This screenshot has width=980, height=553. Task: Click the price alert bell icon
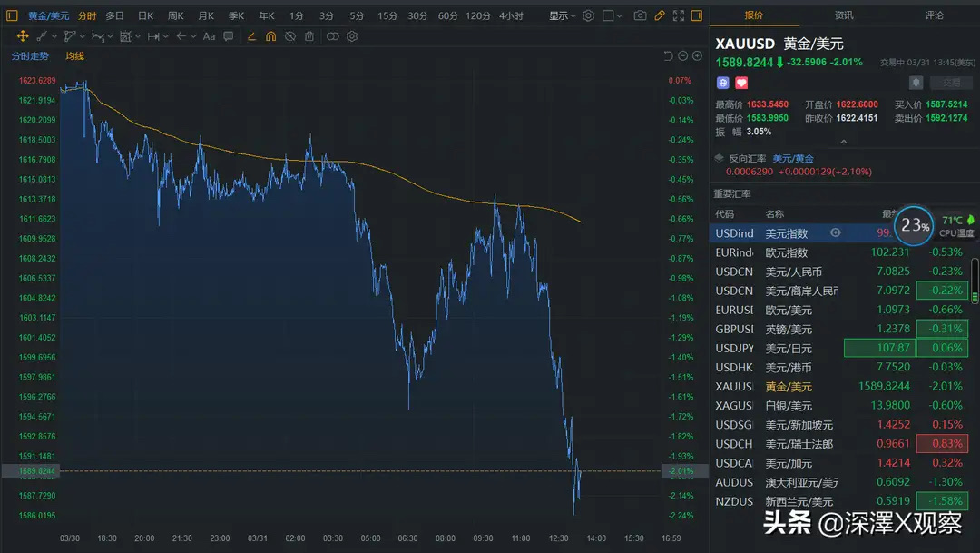916,83
